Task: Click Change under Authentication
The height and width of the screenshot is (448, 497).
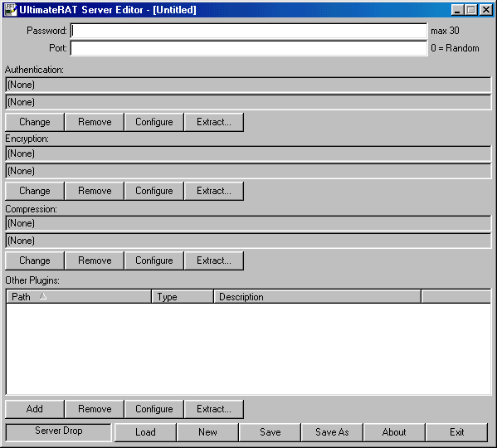Action: coord(35,122)
